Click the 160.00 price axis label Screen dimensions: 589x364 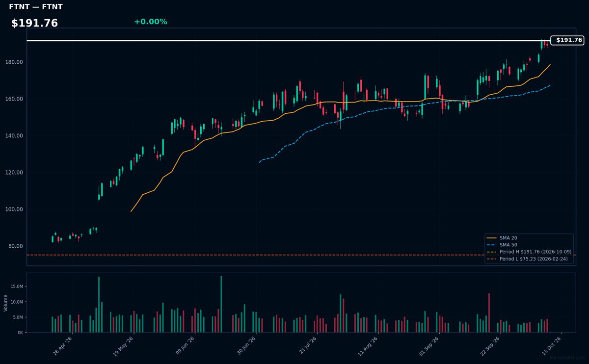click(x=15, y=99)
